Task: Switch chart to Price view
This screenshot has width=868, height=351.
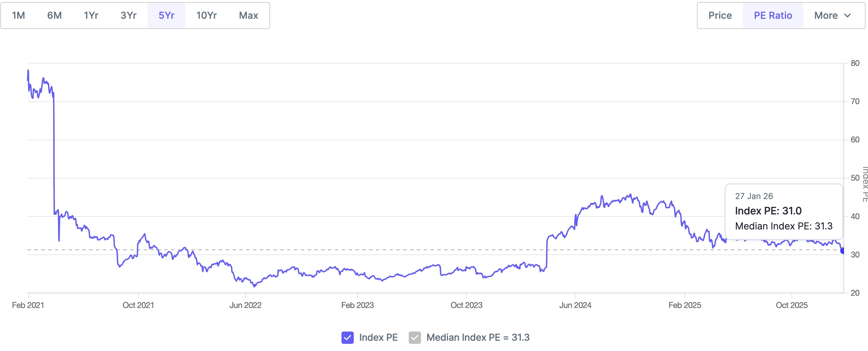Action: pos(720,15)
